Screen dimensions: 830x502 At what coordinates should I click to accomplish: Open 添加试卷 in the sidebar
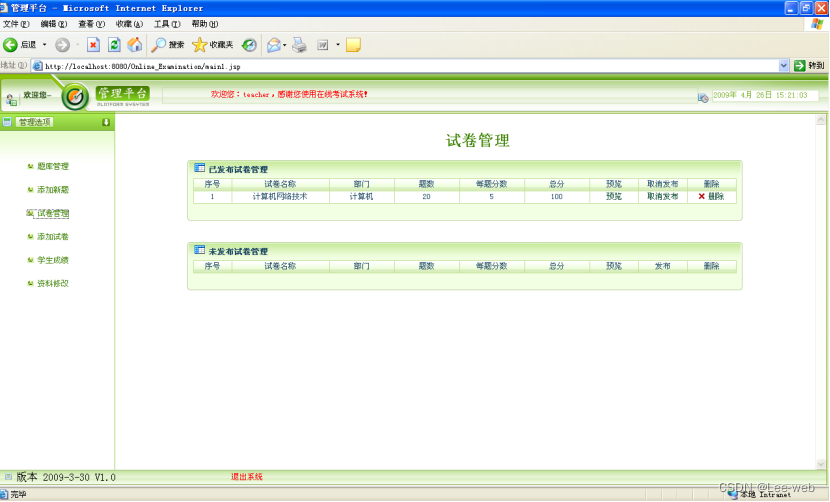(x=52, y=237)
